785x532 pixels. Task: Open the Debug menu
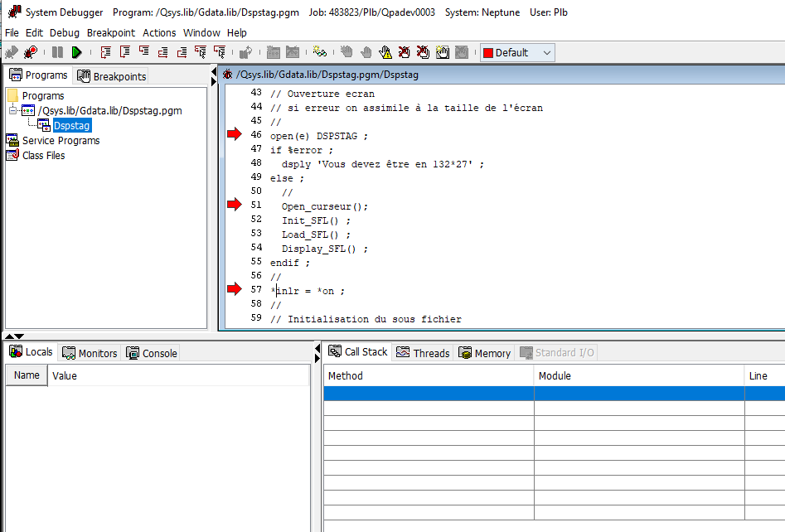tap(65, 32)
